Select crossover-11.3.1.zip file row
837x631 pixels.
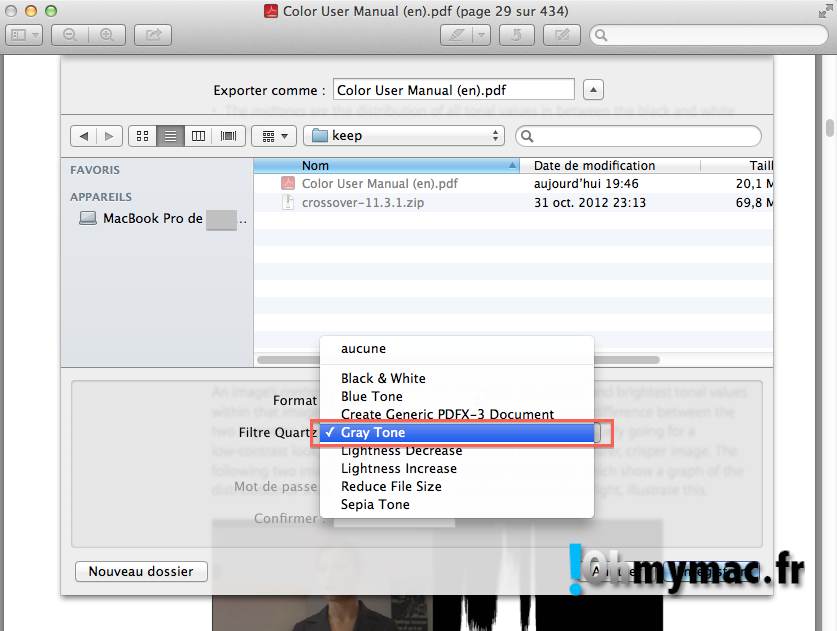(x=513, y=202)
